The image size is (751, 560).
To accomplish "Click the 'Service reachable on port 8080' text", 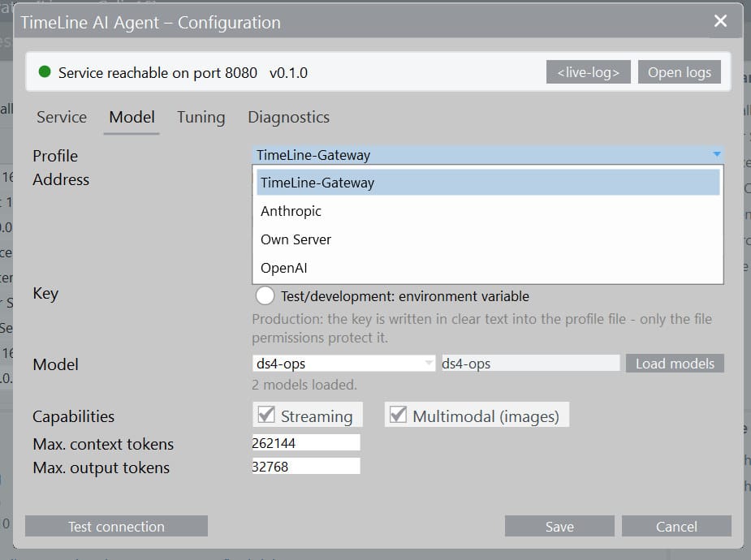I will pos(158,73).
